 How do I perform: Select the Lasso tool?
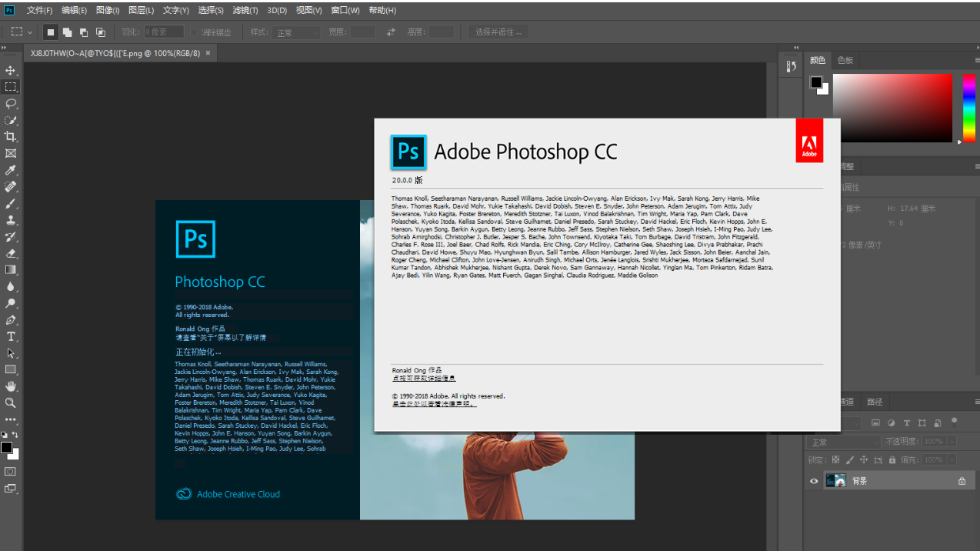[x=11, y=104]
